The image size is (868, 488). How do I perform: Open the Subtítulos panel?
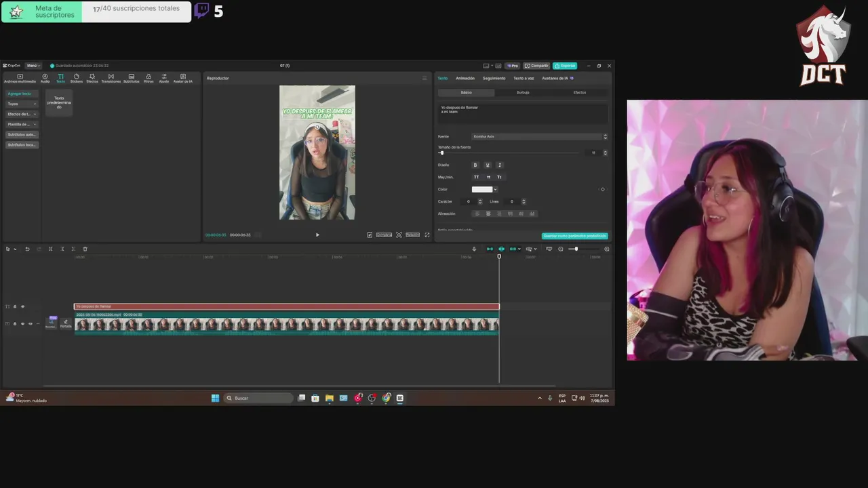coord(131,78)
